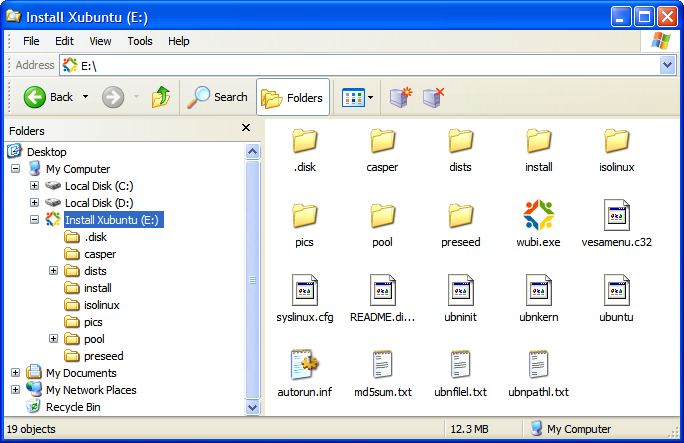
Task: Select the ubnkern file icon
Action: tap(539, 290)
